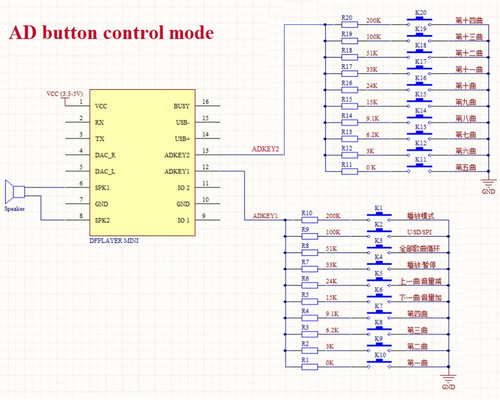Screen dimensions: 500x400
Task: Select resistor R15 15K symbol
Action: pyautogui.click(x=350, y=106)
